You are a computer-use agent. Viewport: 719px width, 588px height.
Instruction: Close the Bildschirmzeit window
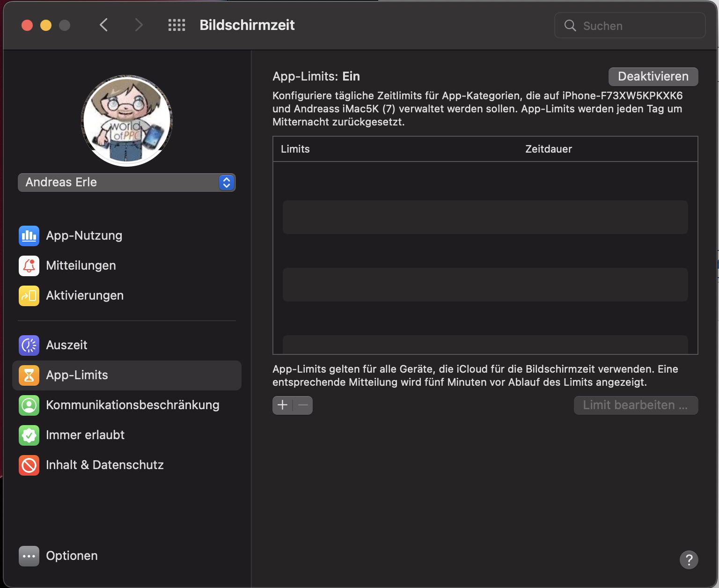[x=27, y=25]
